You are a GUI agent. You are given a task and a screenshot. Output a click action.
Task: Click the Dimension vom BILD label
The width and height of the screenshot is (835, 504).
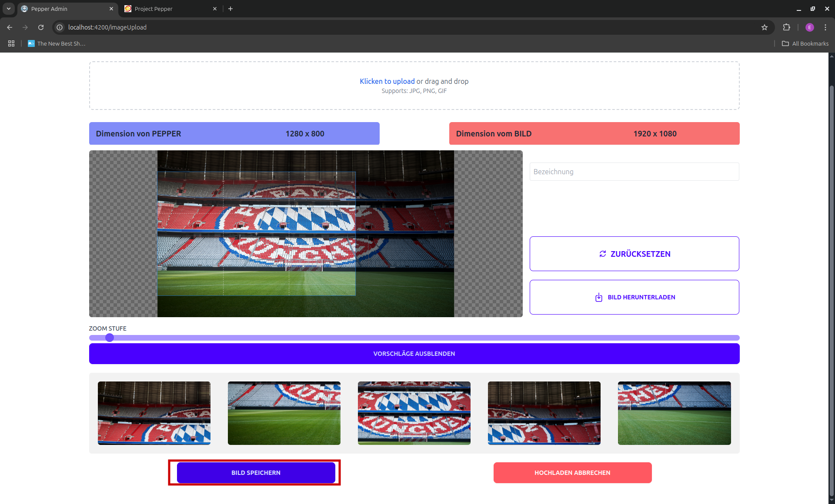pyautogui.click(x=494, y=134)
